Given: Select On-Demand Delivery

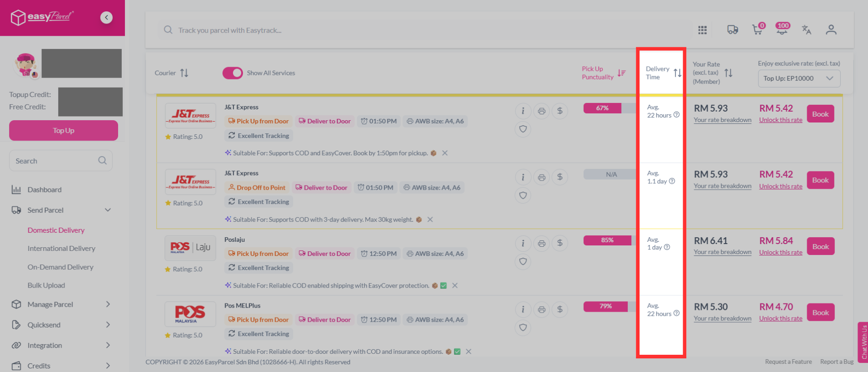Looking at the screenshot, I should (x=60, y=267).
